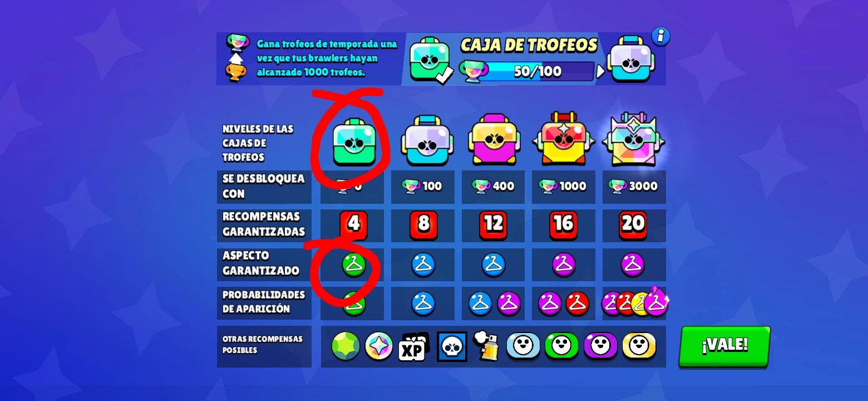Screen dimensions: 868x401
Task: Click the 50/100 trophy progress bar
Action: click(537, 71)
